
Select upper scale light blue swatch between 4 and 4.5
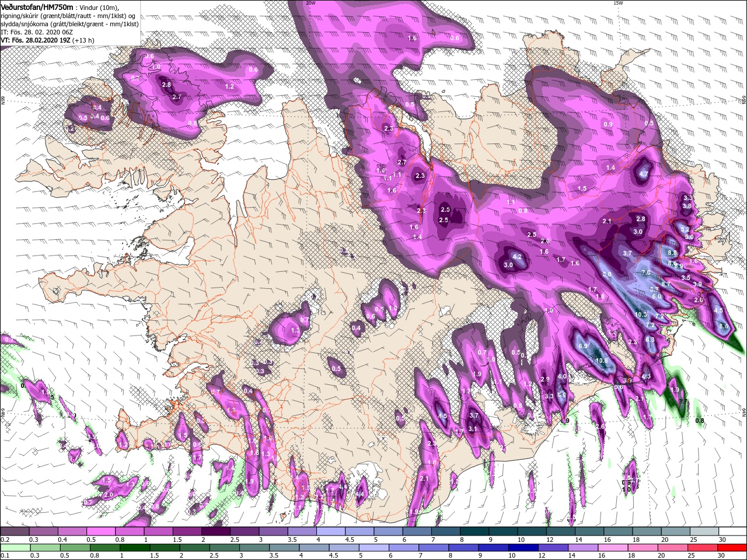point(330,531)
